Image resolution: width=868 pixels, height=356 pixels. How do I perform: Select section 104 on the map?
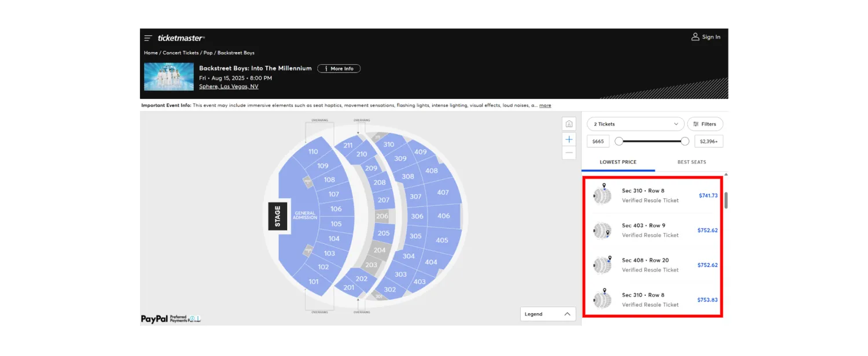click(334, 239)
